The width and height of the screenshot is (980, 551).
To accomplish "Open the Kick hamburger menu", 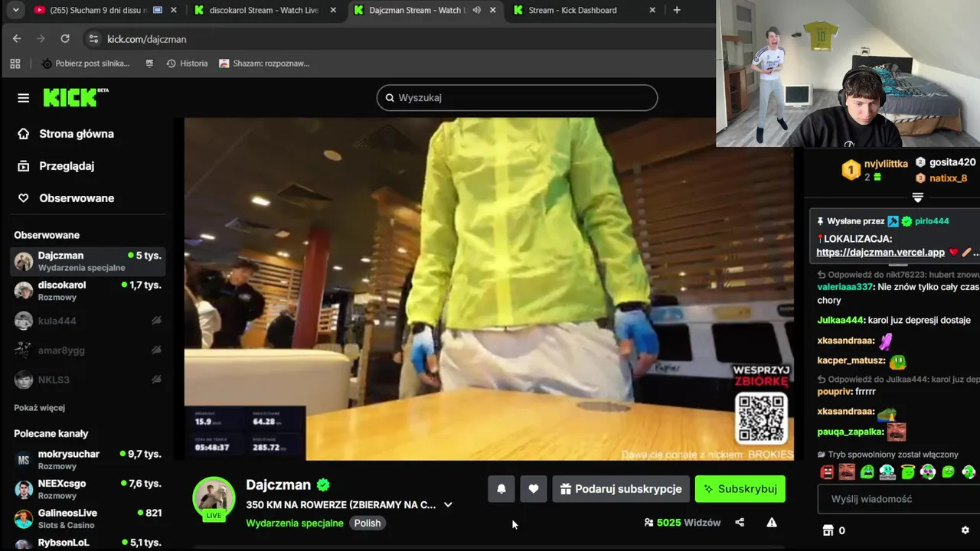I will [23, 98].
